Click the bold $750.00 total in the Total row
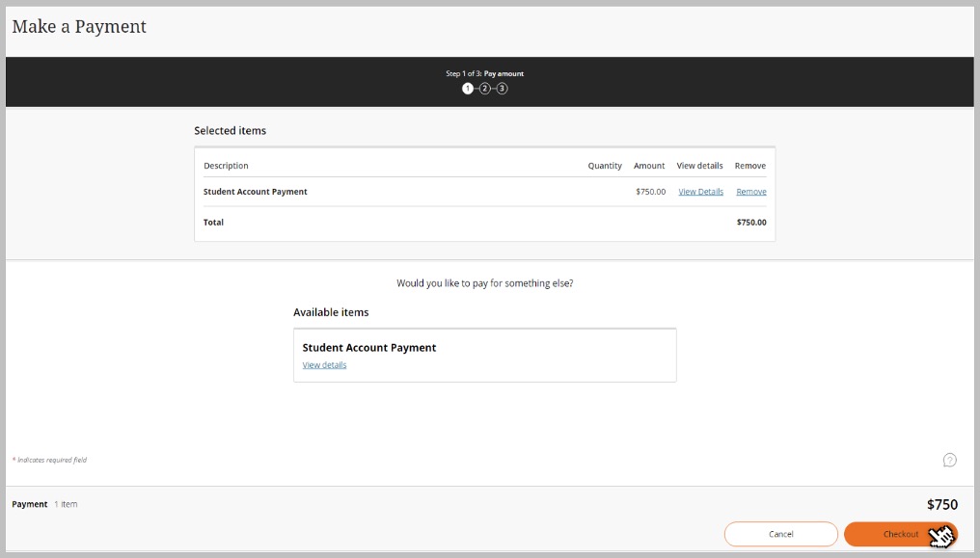Screen dimensions: 980x558 click(751, 223)
